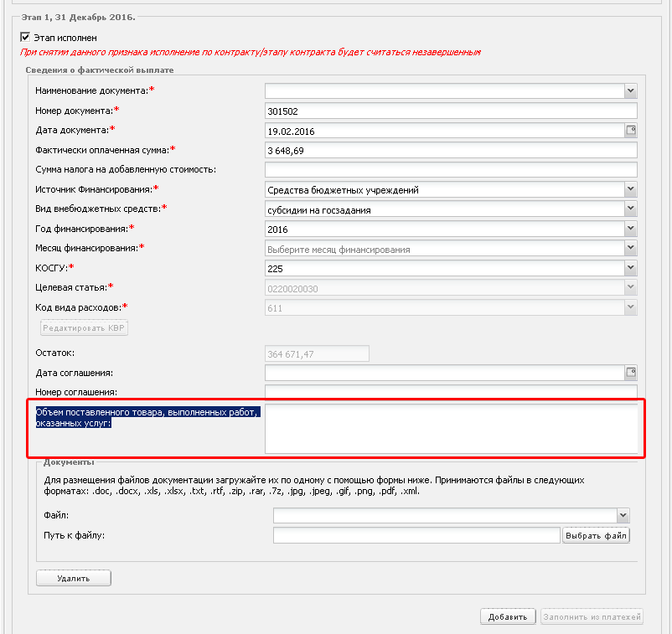
Task: Expand Вид внебюджетных средств dropdown
Action: [630, 210]
